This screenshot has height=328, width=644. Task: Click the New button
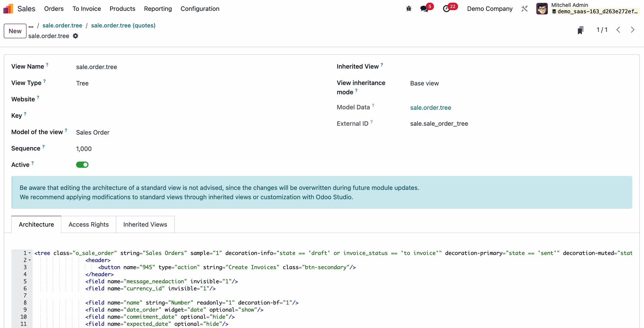(15, 31)
